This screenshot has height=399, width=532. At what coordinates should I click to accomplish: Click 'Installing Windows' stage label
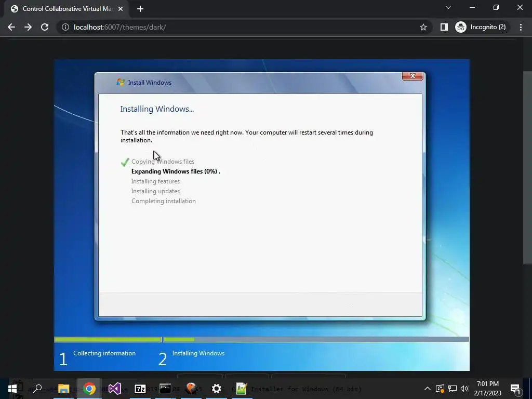pyautogui.click(x=198, y=353)
